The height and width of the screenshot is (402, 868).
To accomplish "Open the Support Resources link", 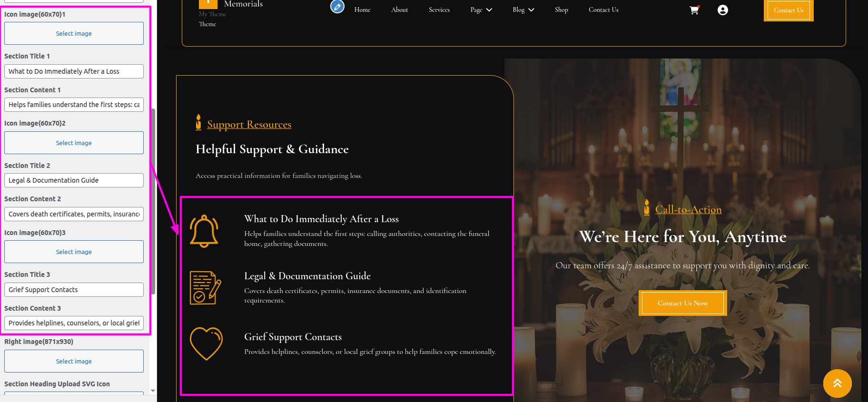I will tap(249, 124).
